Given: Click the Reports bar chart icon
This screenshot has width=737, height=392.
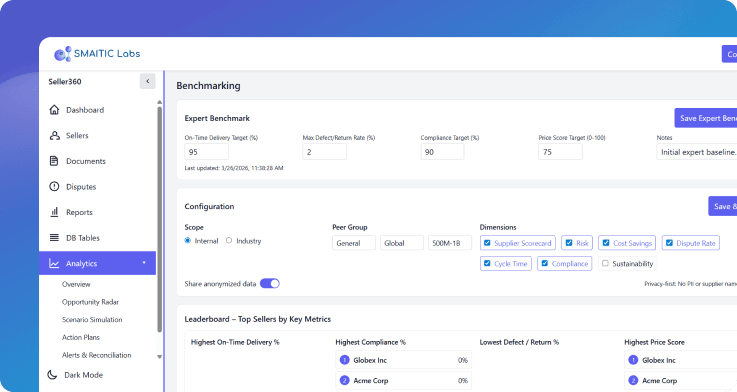Looking at the screenshot, I should tap(55, 212).
